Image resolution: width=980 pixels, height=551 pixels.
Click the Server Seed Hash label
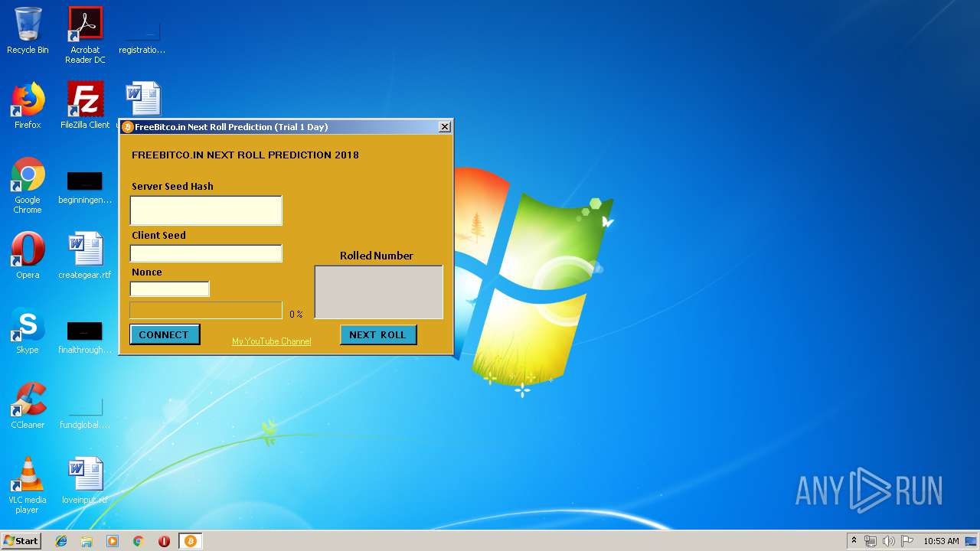pyautogui.click(x=172, y=186)
